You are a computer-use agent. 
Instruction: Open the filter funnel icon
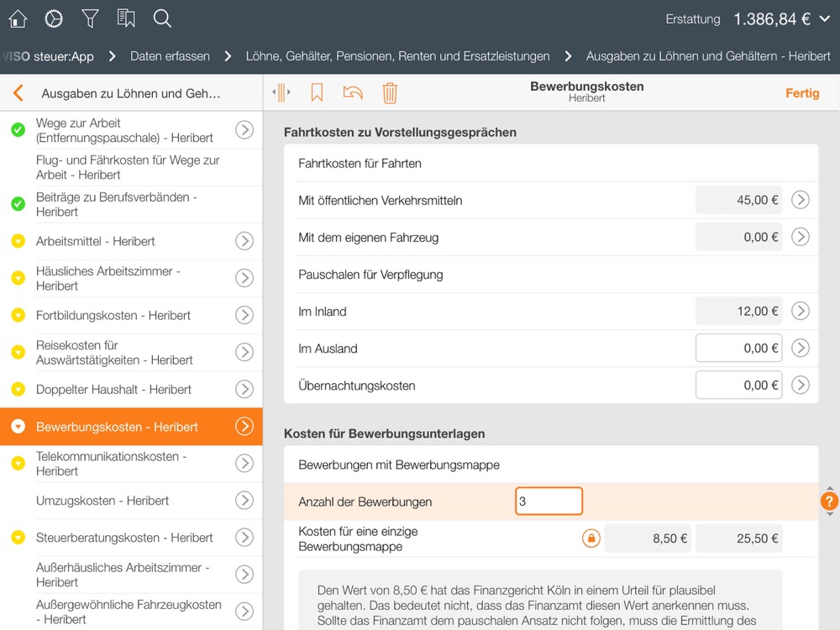(x=90, y=18)
